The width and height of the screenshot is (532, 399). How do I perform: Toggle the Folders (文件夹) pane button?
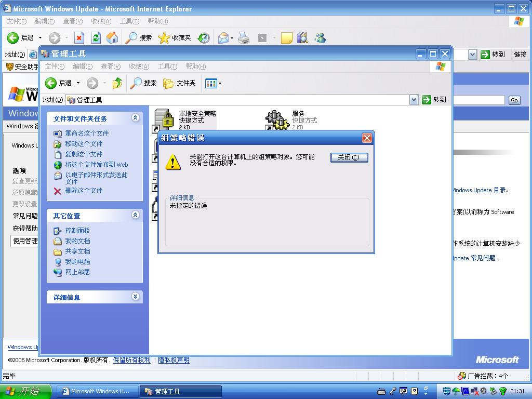pyautogui.click(x=179, y=83)
